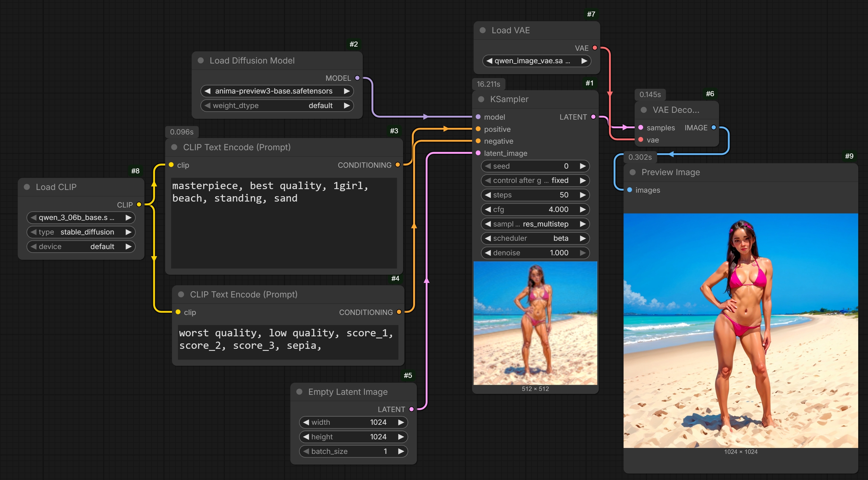Increase steps value with right arrow
Viewport: 868px width, 480px height.
point(583,195)
